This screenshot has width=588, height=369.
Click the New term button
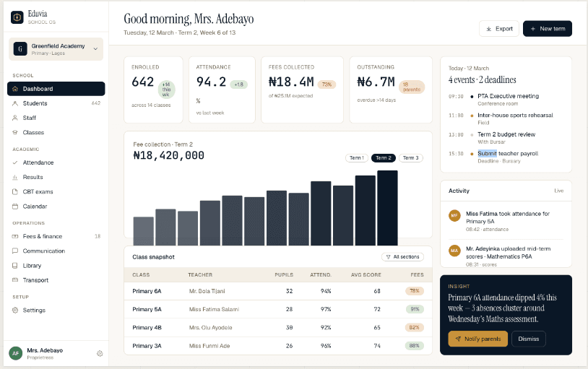tap(548, 29)
